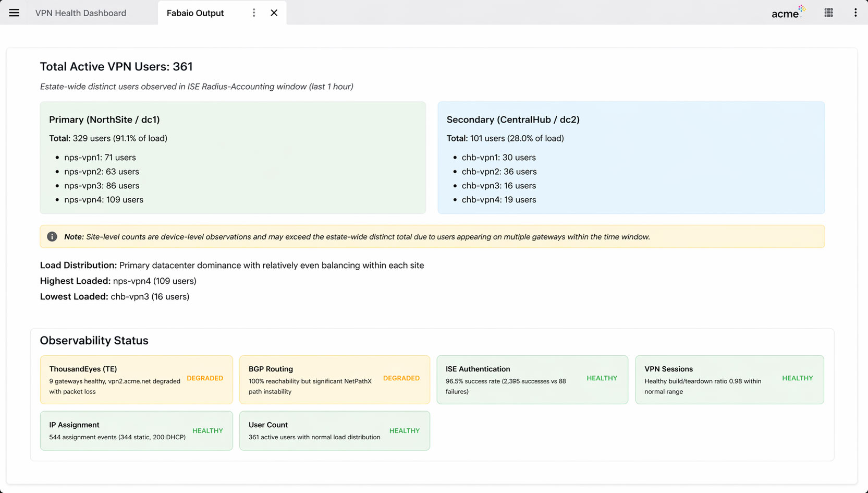Close the Fabaio Output tab
This screenshot has width=868, height=493.
click(x=274, y=13)
